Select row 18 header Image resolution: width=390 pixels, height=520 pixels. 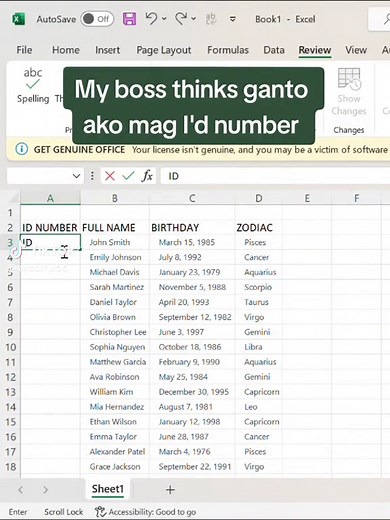[10, 467]
